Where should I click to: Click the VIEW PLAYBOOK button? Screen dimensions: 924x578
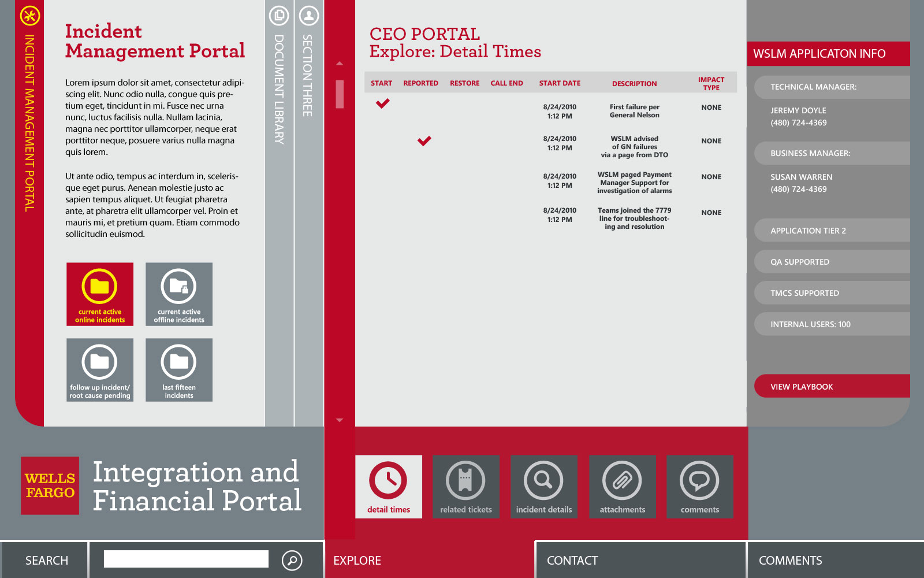click(832, 386)
